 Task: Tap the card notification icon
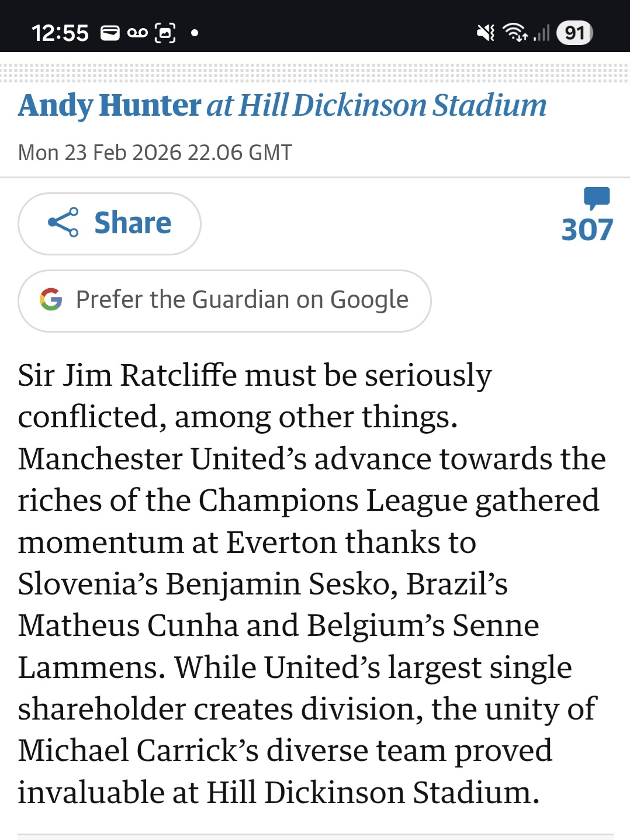click(110, 33)
